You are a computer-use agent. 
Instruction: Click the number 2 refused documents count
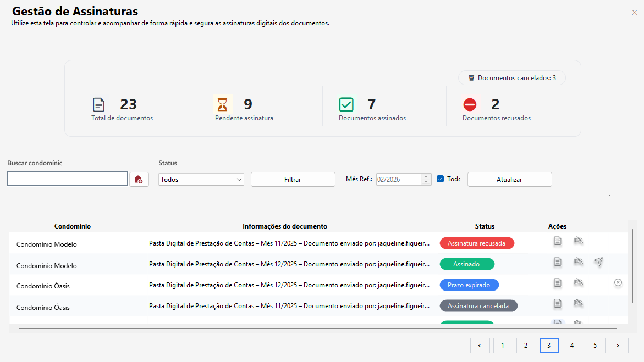coord(496,104)
